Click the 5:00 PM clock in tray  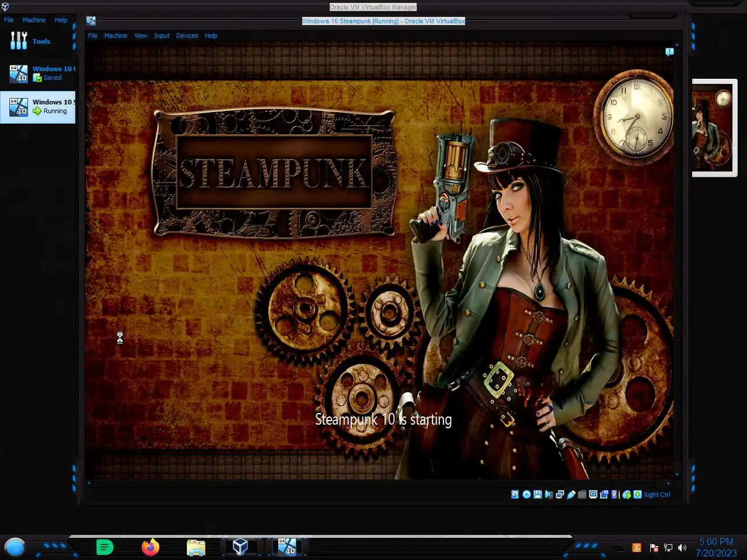tap(716, 542)
